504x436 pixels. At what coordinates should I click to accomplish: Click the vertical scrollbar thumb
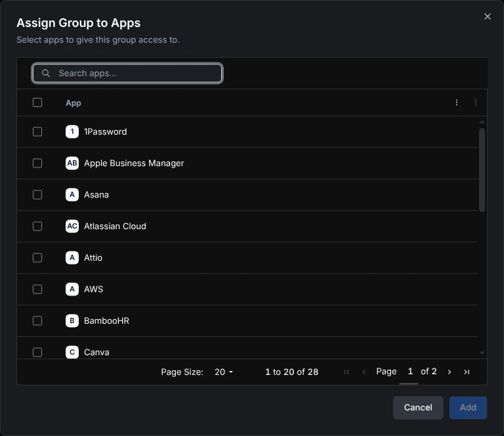pyautogui.click(x=482, y=170)
